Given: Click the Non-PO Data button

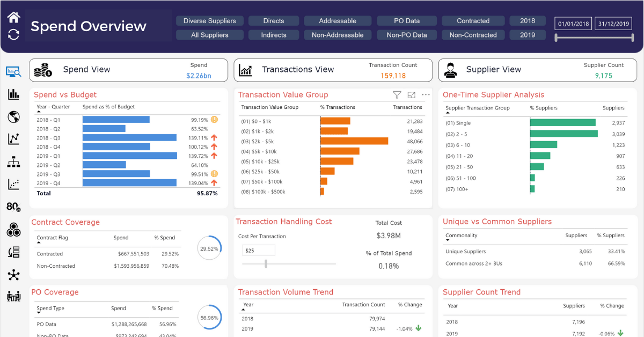Looking at the screenshot, I should [x=406, y=34].
